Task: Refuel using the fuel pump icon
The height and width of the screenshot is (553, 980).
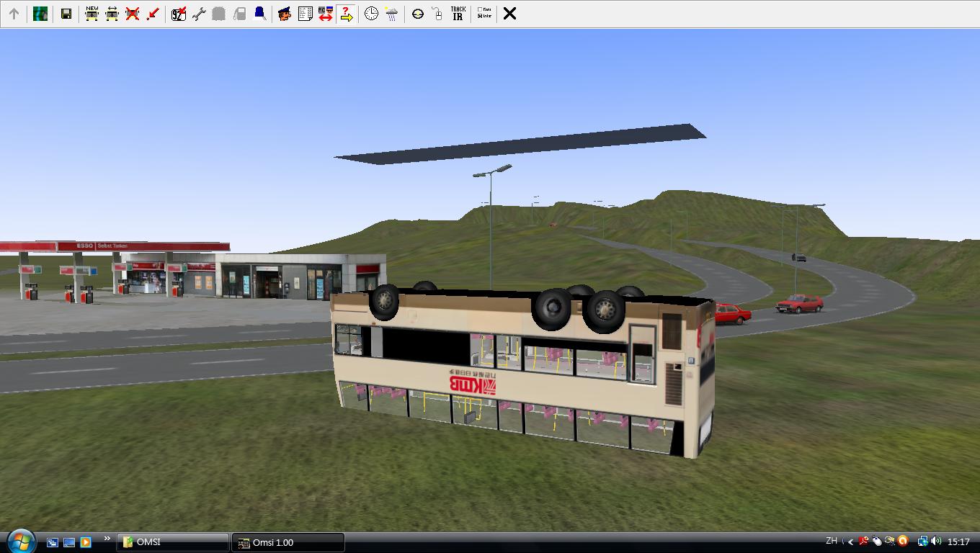Action: click(240, 14)
